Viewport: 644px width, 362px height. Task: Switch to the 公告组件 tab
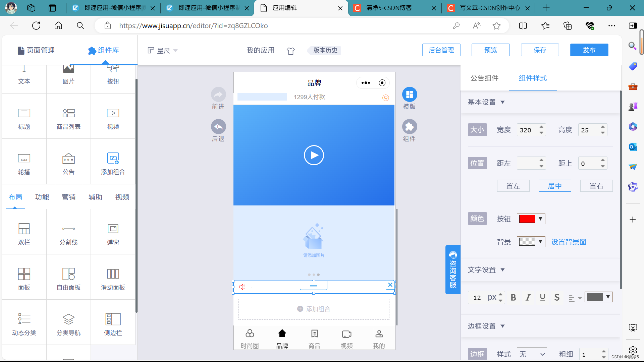484,78
